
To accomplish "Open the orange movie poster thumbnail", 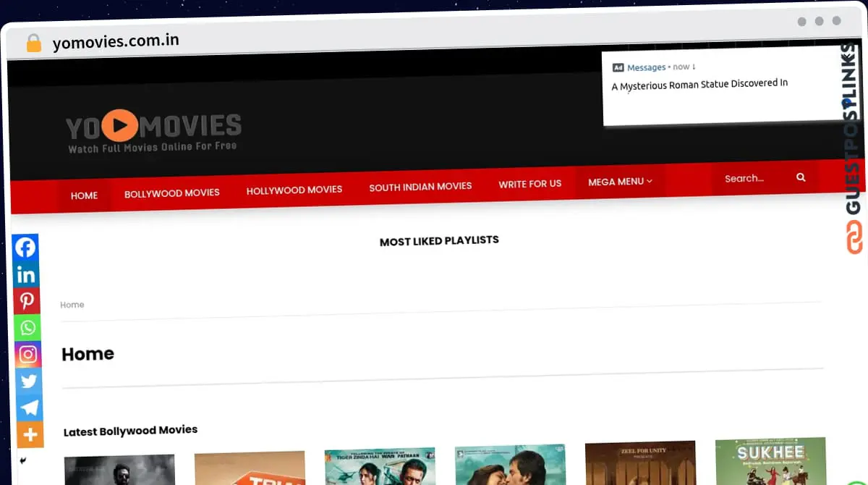I will 250,468.
